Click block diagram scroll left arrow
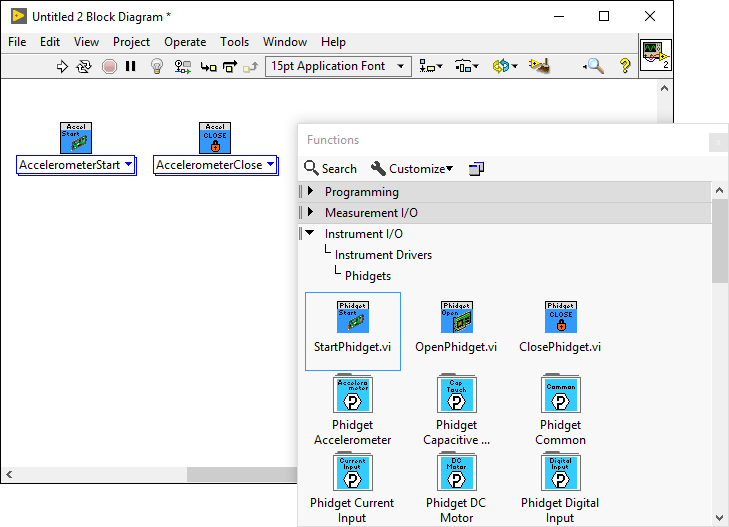The width and height of the screenshot is (729, 527). pyautogui.click(x=9, y=474)
